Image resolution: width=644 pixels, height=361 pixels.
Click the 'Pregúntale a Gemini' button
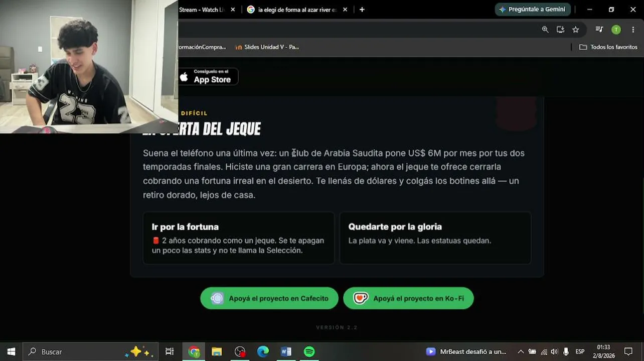click(x=532, y=10)
